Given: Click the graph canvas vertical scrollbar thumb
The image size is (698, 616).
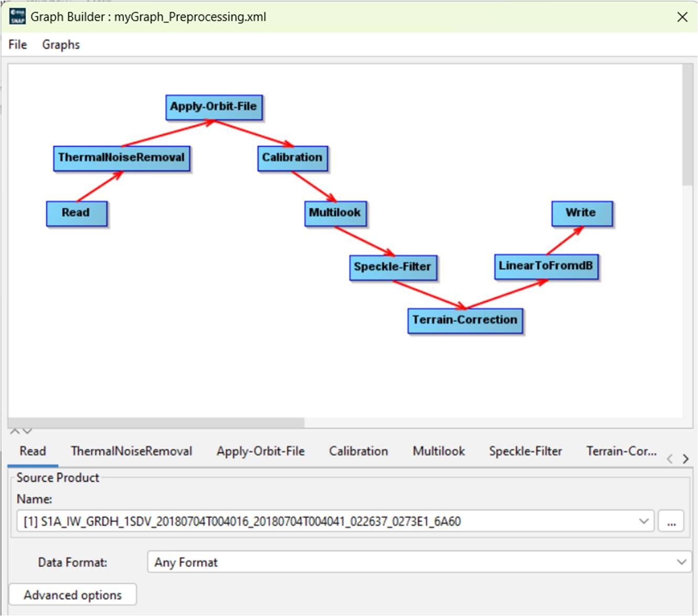Looking at the screenshot, I should click(x=687, y=125).
